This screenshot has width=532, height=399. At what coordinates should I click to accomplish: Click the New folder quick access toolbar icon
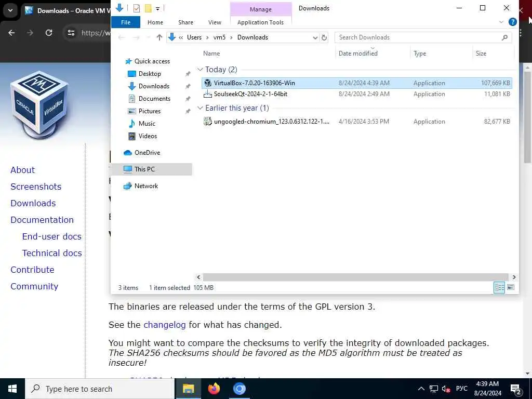[148, 8]
